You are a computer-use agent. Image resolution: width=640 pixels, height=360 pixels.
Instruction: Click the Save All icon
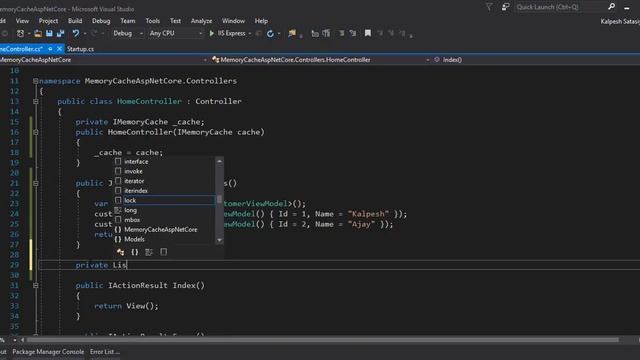click(60, 33)
